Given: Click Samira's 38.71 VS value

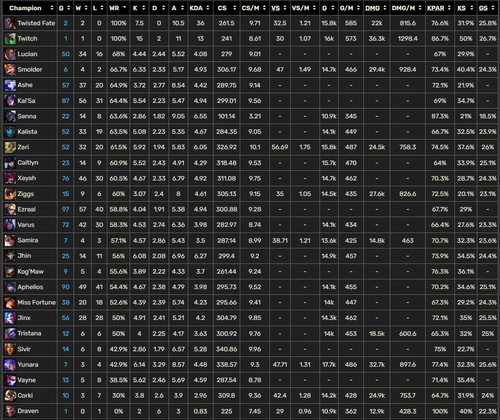Looking at the screenshot, I should [x=280, y=240].
